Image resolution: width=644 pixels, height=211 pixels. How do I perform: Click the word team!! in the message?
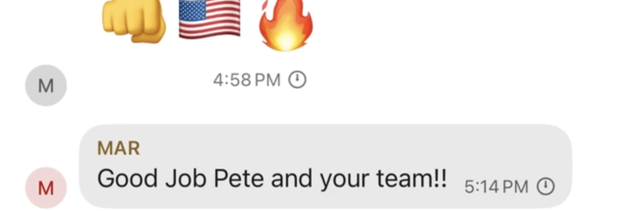pyautogui.click(x=412, y=179)
